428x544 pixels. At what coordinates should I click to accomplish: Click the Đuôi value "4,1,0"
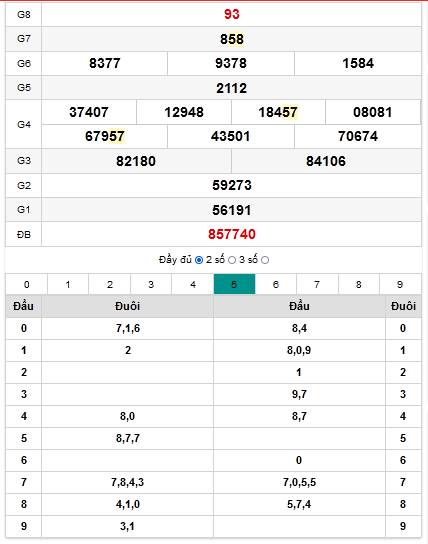click(x=128, y=504)
